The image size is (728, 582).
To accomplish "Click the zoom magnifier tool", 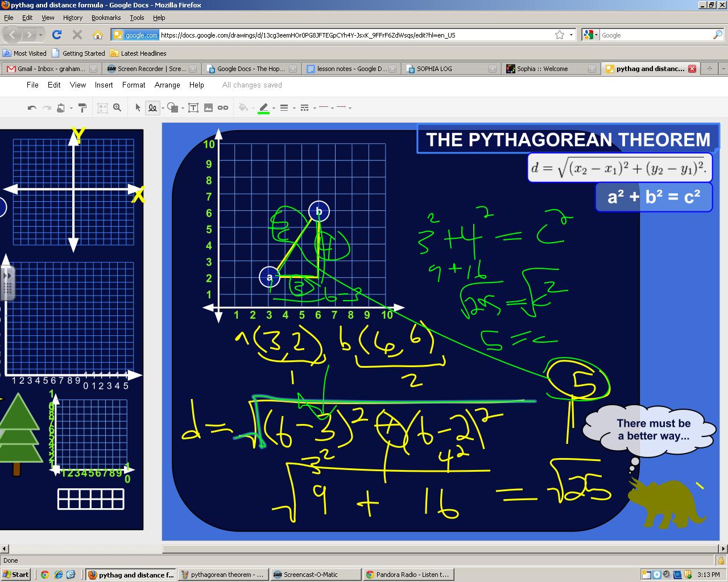I will point(117,107).
